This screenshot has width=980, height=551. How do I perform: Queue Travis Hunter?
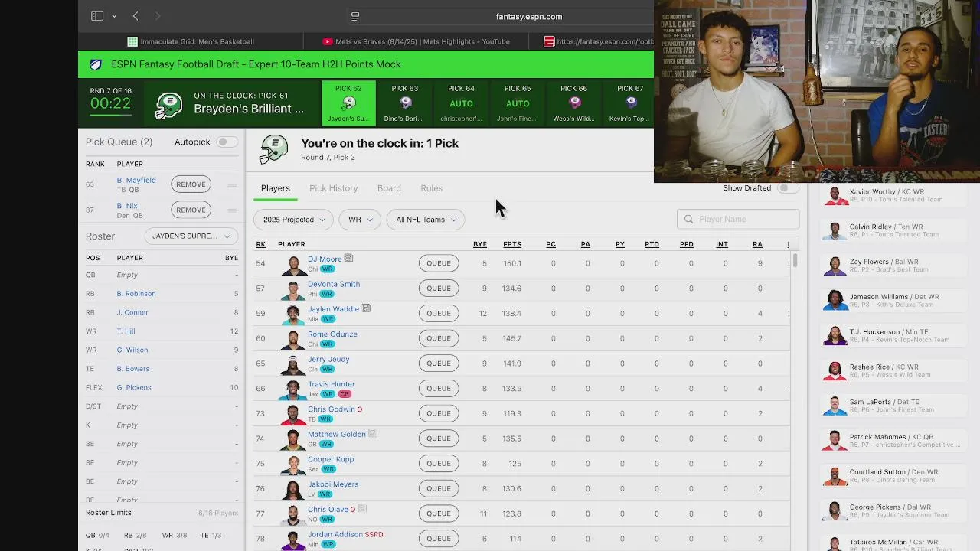click(x=439, y=388)
